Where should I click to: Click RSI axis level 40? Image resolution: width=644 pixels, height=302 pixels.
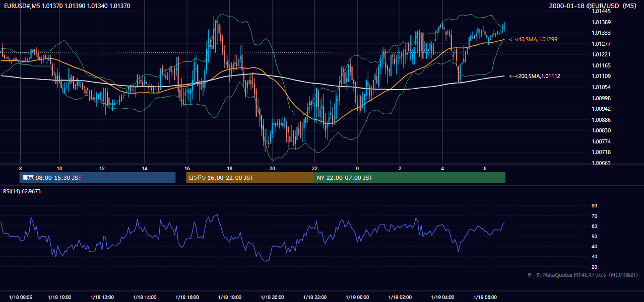[594, 247]
